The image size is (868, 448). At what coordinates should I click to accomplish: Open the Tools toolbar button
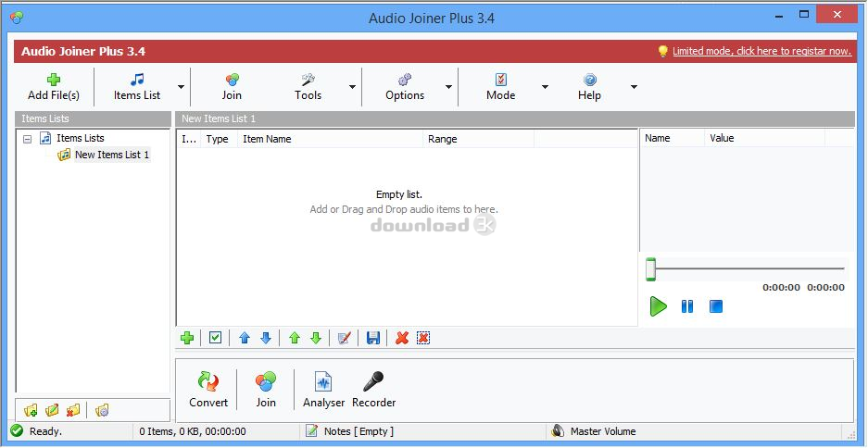click(x=308, y=87)
